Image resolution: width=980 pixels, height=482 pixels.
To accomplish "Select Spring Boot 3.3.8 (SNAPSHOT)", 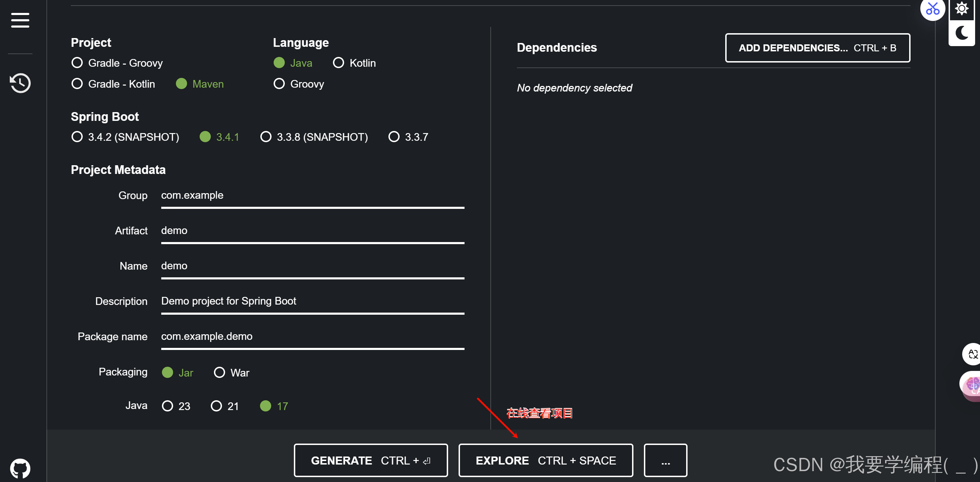I will (x=314, y=137).
